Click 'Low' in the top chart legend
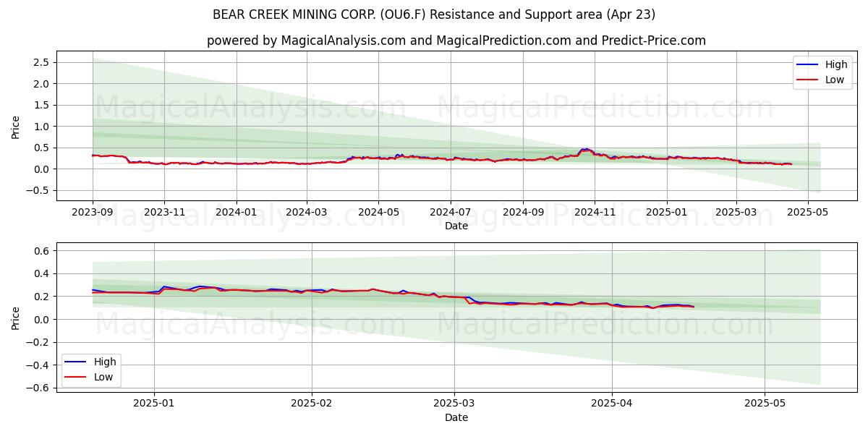The image size is (868, 434). [x=834, y=80]
